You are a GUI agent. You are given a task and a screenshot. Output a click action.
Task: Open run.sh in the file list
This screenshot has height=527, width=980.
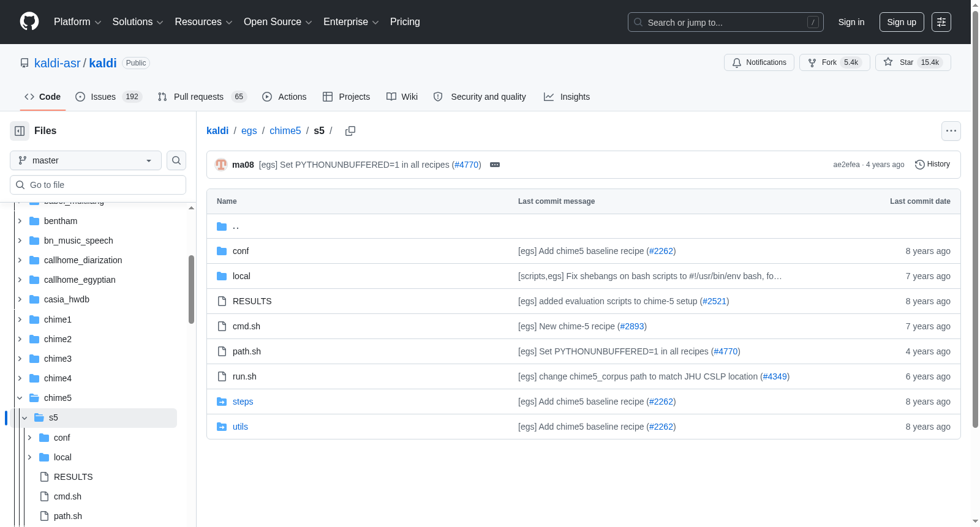(244, 376)
